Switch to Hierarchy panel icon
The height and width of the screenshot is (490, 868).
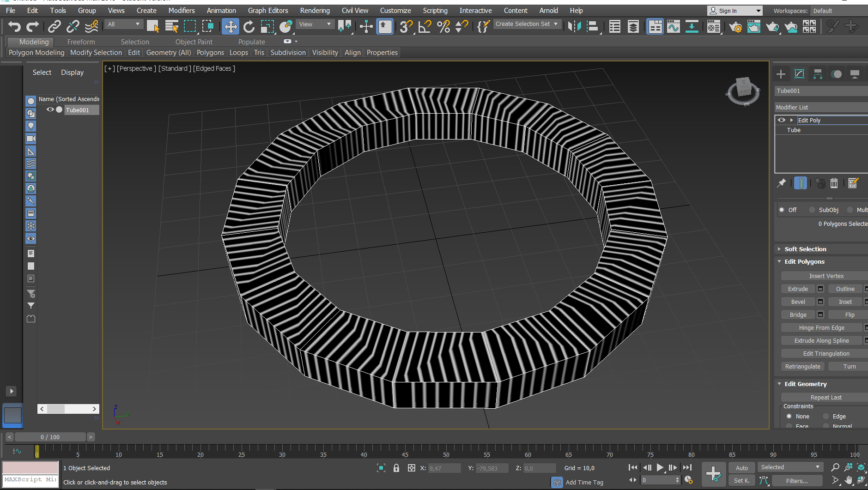818,74
